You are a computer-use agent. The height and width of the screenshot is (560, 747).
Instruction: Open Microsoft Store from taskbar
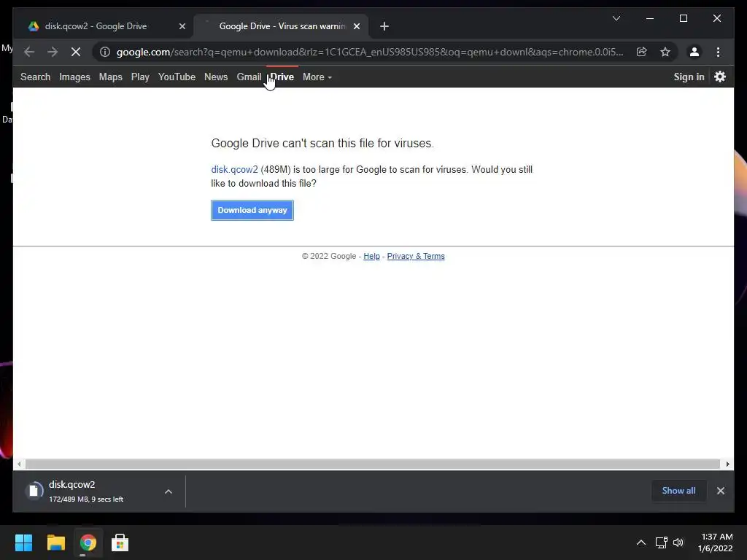120,542
